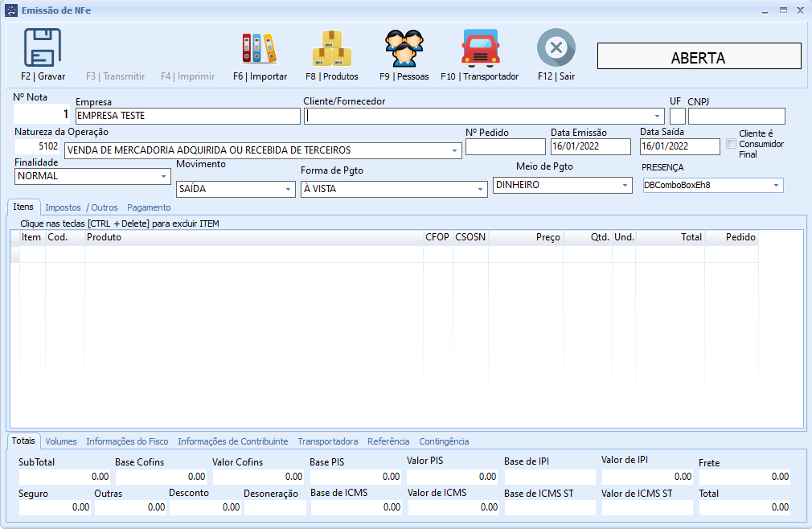Focus the Data Emissão date field
The image size is (812, 529).
591,146
